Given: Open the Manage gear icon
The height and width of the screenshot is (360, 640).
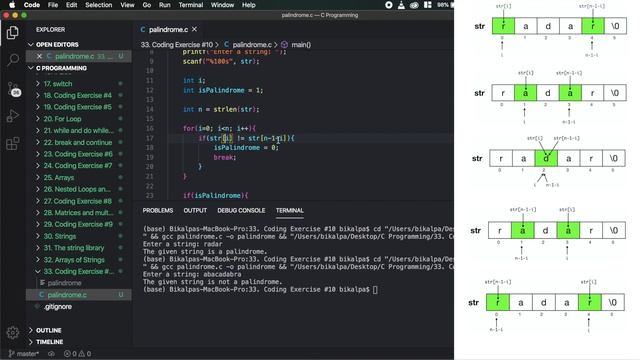Looking at the screenshot, I should (x=13, y=333).
